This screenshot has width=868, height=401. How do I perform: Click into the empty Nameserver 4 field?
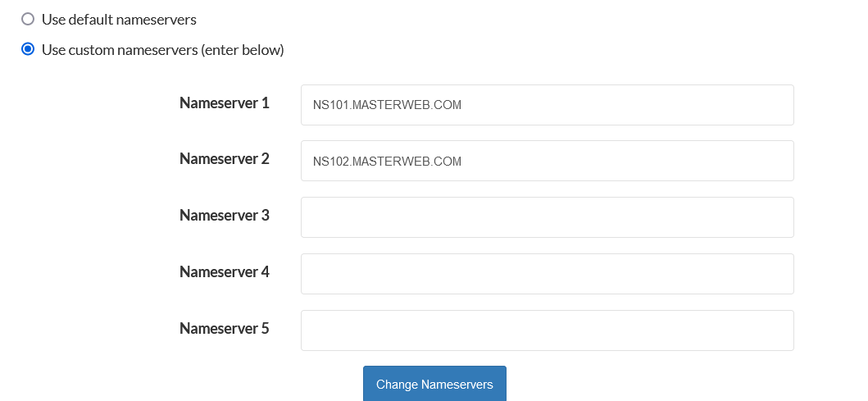pos(547,274)
